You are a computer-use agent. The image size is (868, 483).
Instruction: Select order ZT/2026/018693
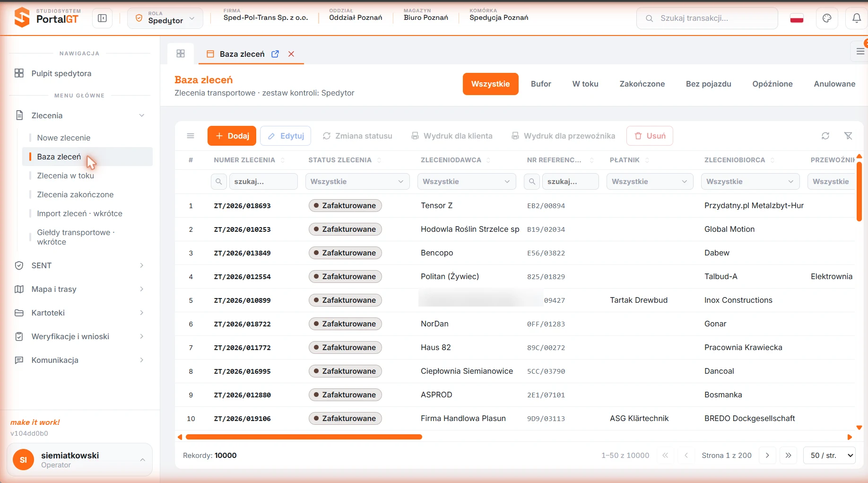(x=242, y=206)
